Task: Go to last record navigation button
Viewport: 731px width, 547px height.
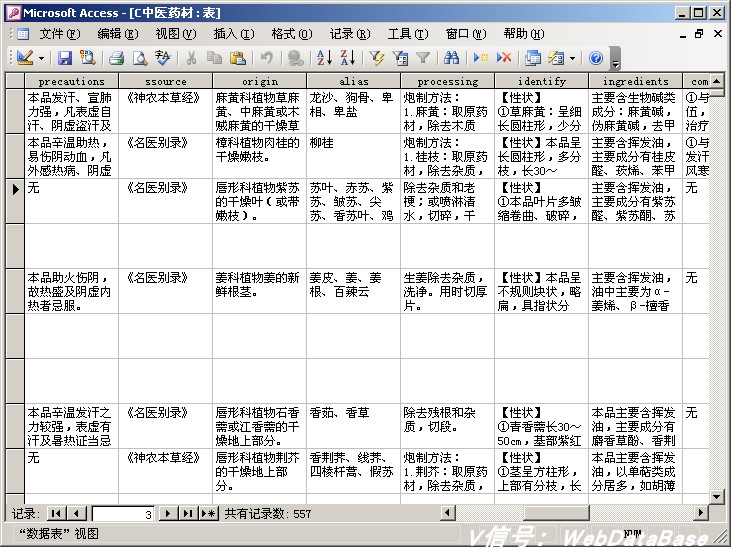Action: (x=187, y=513)
